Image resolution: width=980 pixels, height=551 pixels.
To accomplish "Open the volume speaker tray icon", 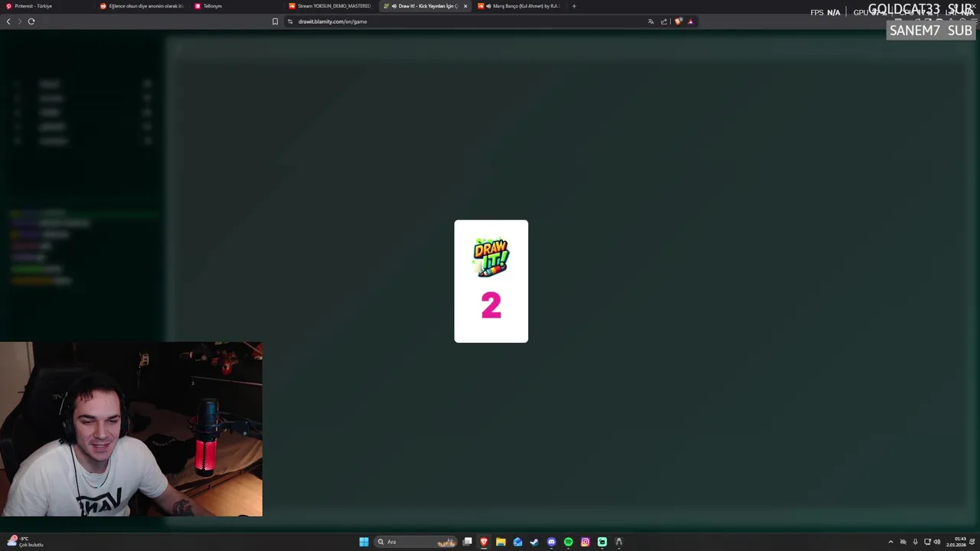I will tap(937, 542).
